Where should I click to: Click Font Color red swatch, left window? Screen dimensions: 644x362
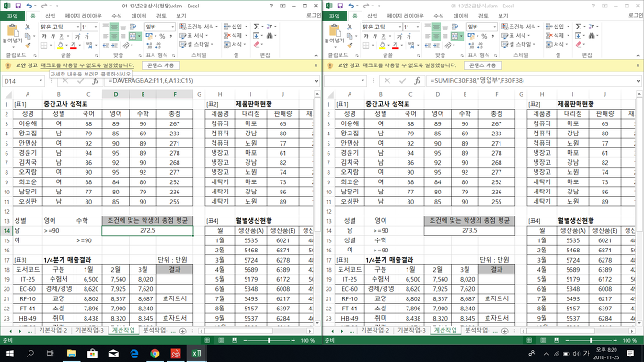click(74, 45)
